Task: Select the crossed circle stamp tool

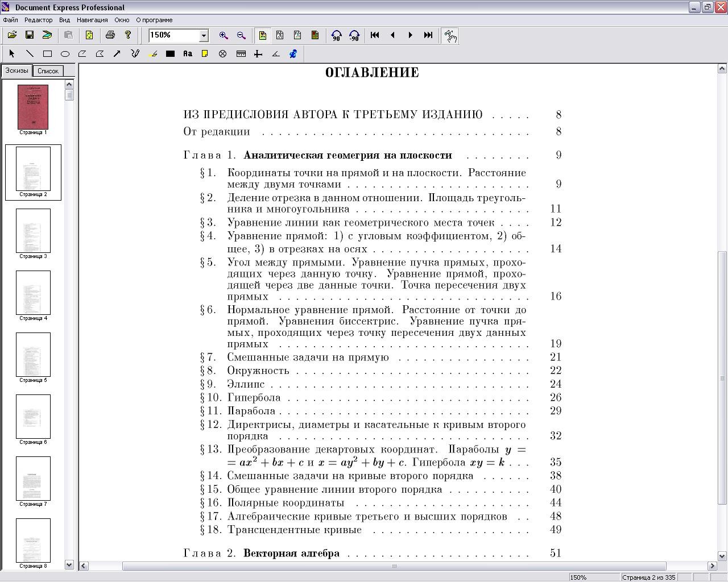Action: 223,53
